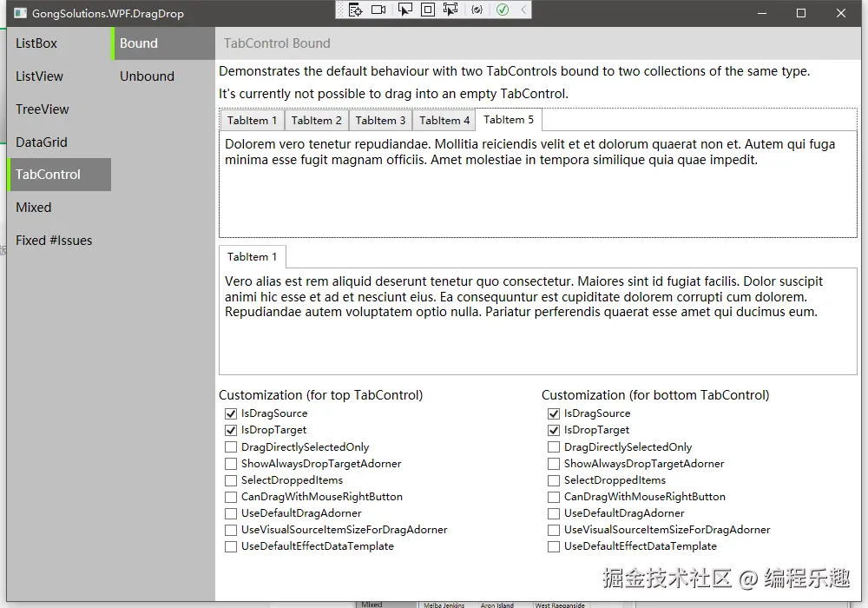Click the Hot Reload braces icon

coord(477,10)
